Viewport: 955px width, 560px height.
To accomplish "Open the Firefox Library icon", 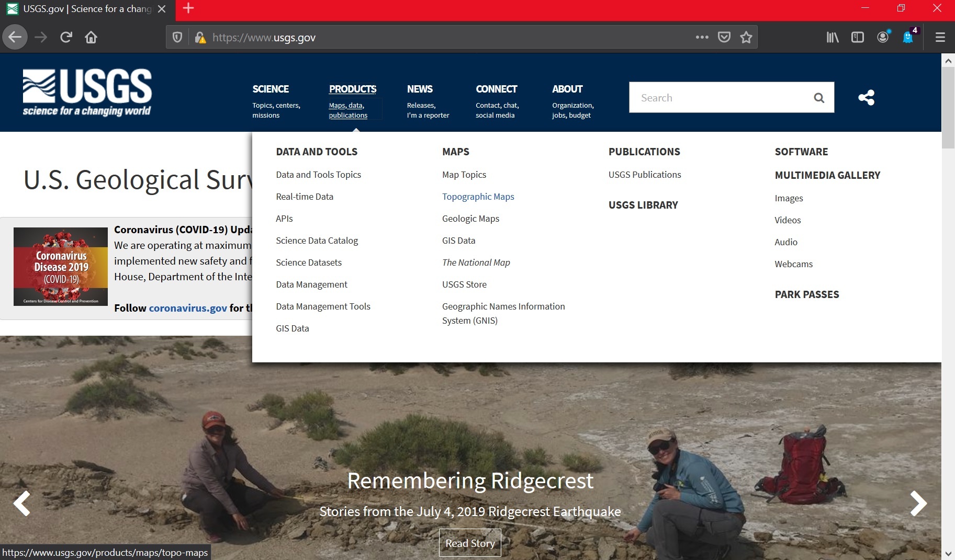I will [x=832, y=37].
